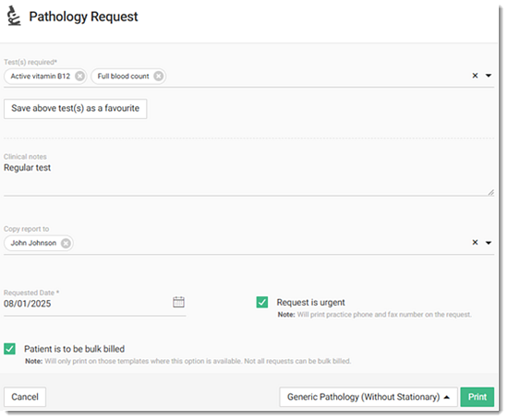Clear all recipients in Copy report to
The image size is (508, 420).
pyautogui.click(x=475, y=242)
